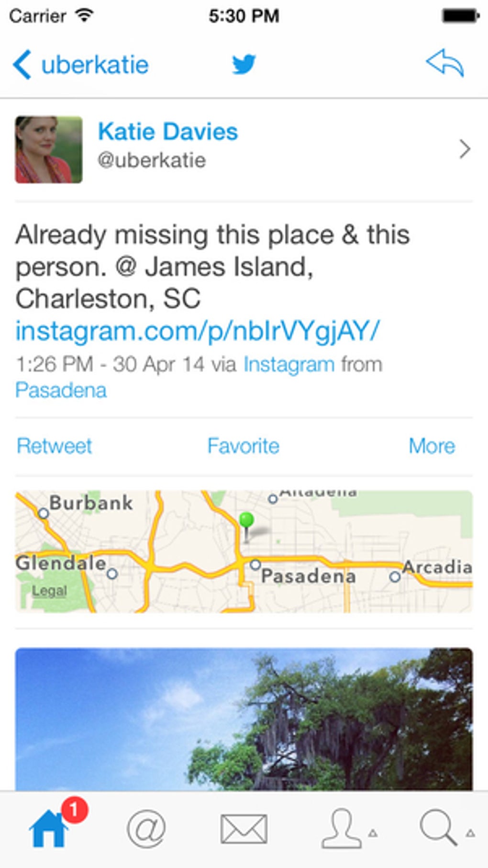Open the attached tree photo
This screenshot has width=488, height=868.
(x=244, y=718)
